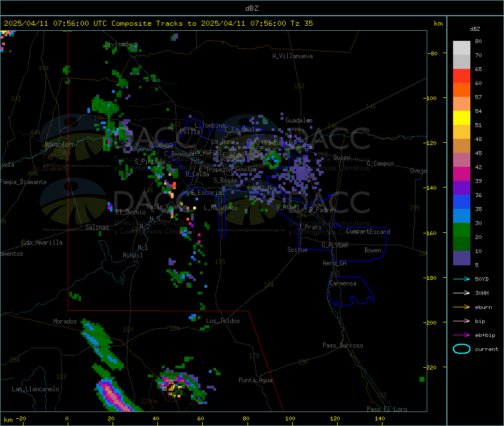The height and width of the screenshot is (426, 504).
Task: Select the orange 57–60 dBZ color band
Action: [461, 90]
